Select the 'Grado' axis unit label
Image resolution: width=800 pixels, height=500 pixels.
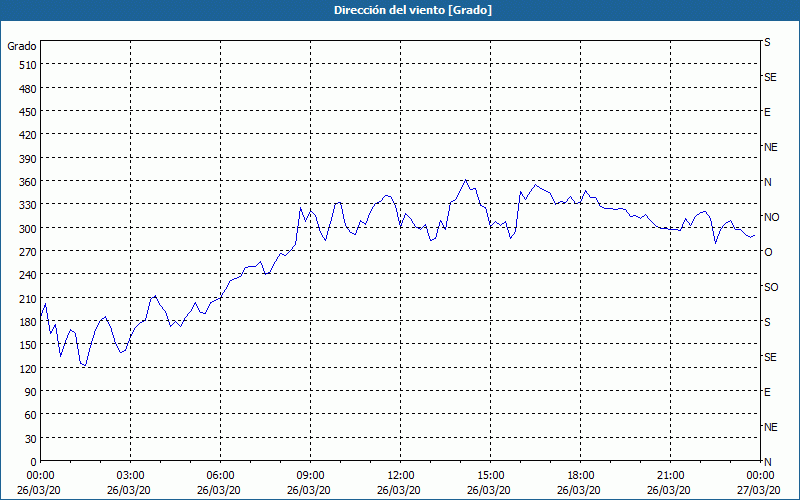22,46
